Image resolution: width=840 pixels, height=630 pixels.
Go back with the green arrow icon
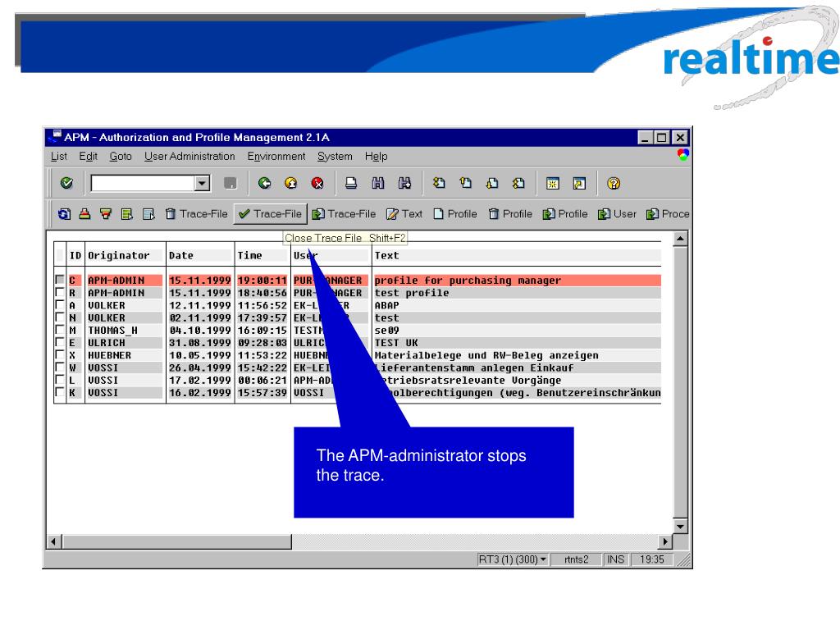(x=265, y=183)
